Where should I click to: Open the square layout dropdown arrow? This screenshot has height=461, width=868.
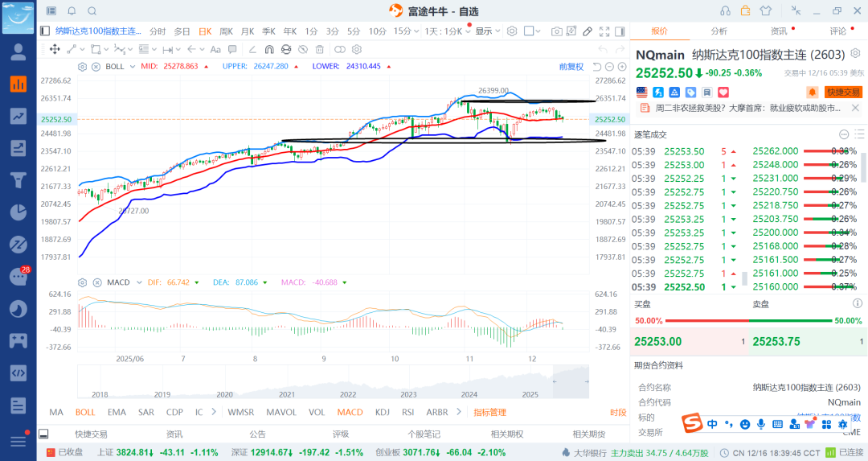pos(538,31)
